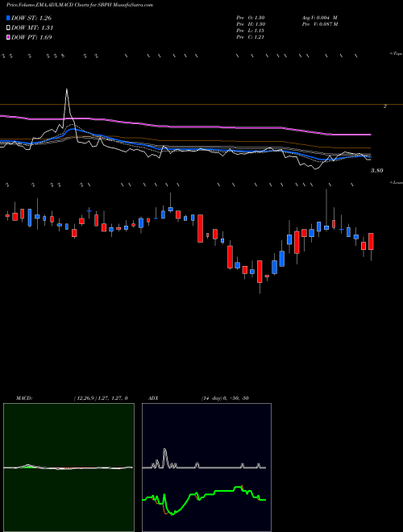The image size is (403, 532).
Task: Click the '3.80' axis label
Action: pos(377,170)
